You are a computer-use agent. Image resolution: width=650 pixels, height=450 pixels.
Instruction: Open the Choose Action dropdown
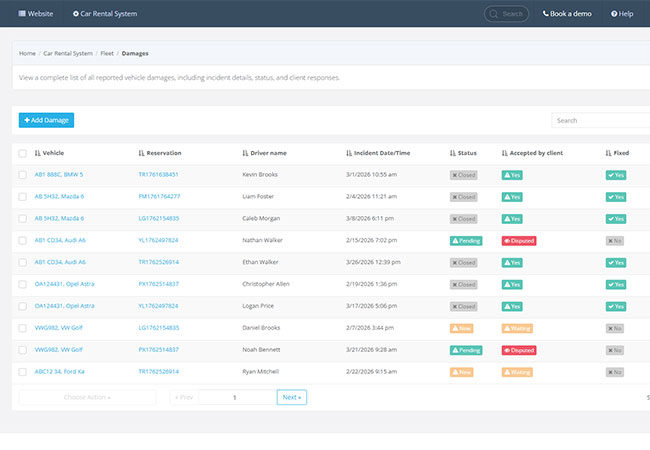[x=87, y=397]
